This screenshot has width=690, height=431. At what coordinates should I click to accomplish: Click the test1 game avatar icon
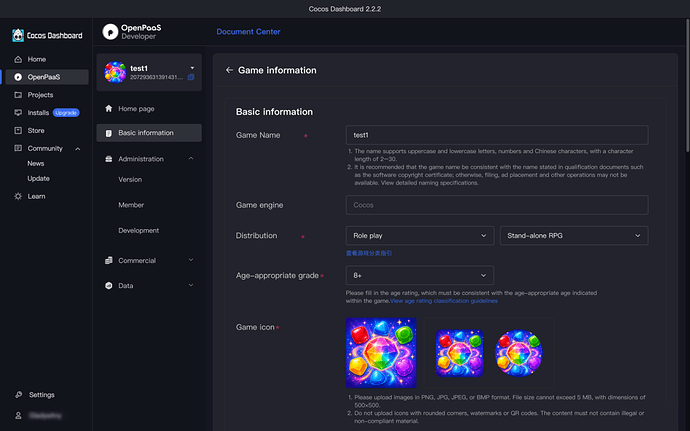click(x=115, y=72)
